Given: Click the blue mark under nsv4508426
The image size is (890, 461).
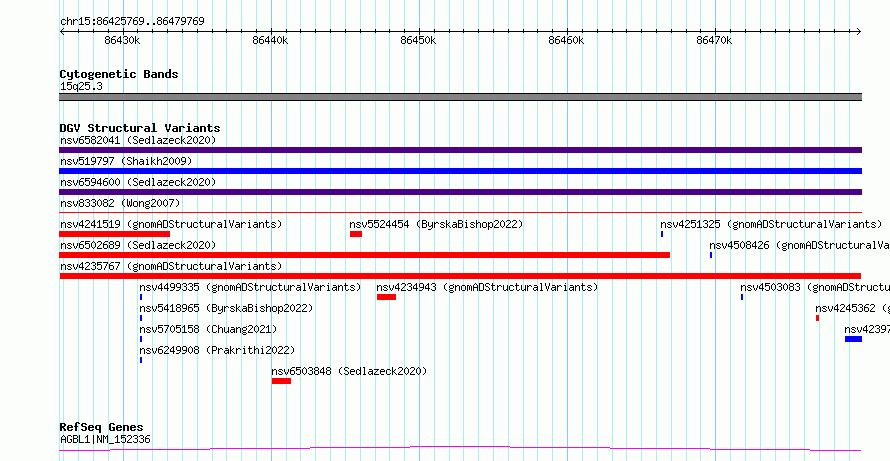Looking at the screenshot, I should tap(711, 255).
